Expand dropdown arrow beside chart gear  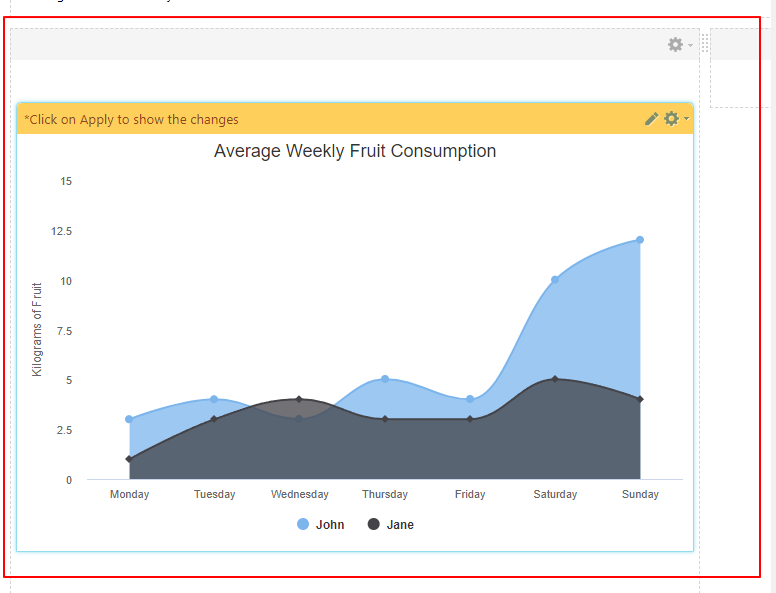click(x=686, y=120)
